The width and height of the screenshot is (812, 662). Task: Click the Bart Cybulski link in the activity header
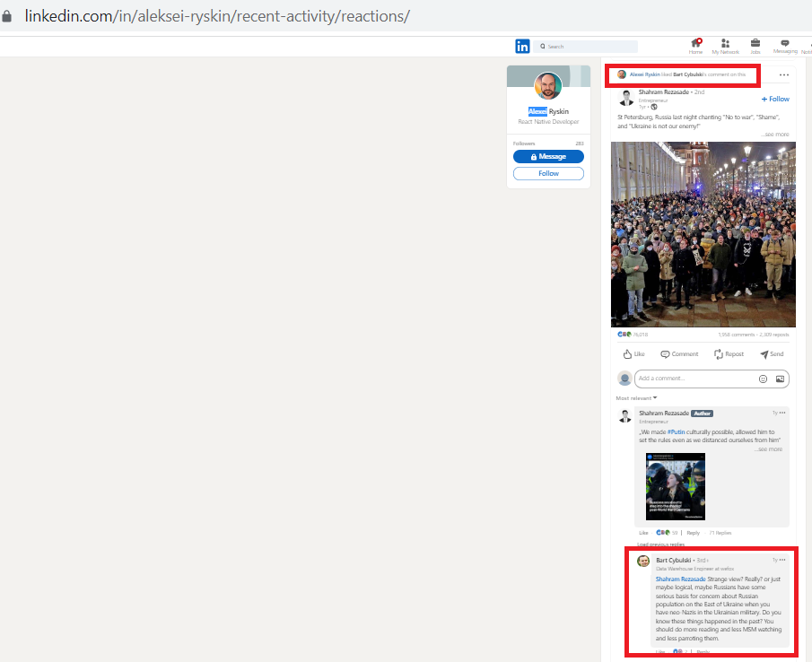(687, 74)
